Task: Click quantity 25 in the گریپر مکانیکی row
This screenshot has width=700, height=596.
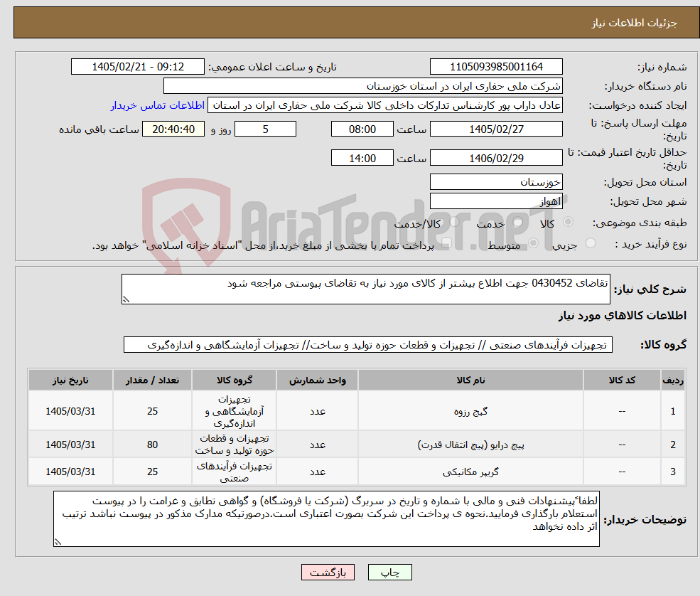Action: coord(152,472)
